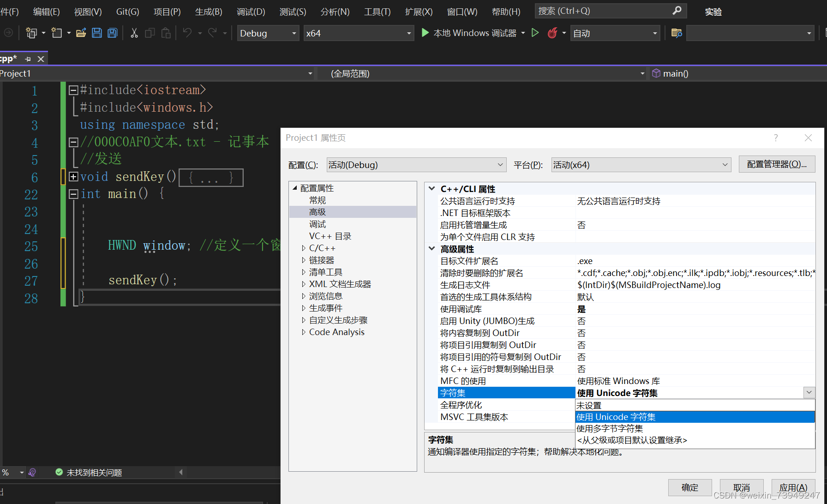Cut using the scissors toolbar icon
This screenshot has height=504, width=827.
pyautogui.click(x=133, y=33)
